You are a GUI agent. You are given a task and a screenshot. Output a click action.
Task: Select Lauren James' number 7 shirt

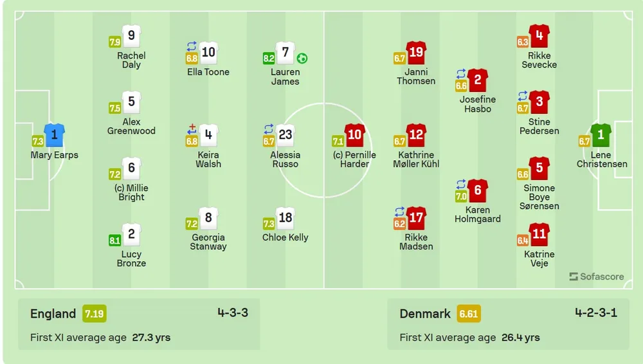tap(285, 53)
